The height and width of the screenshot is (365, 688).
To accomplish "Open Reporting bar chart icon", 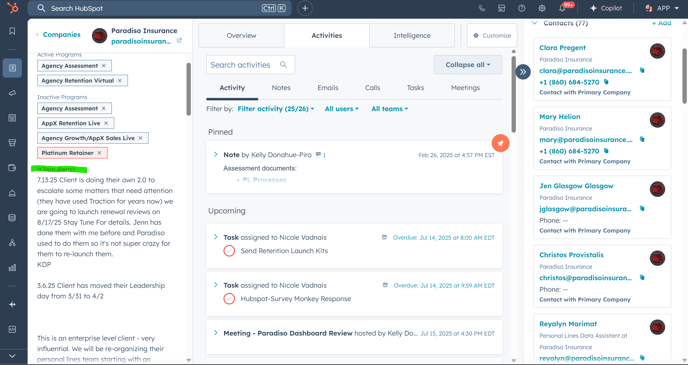I will (12, 268).
